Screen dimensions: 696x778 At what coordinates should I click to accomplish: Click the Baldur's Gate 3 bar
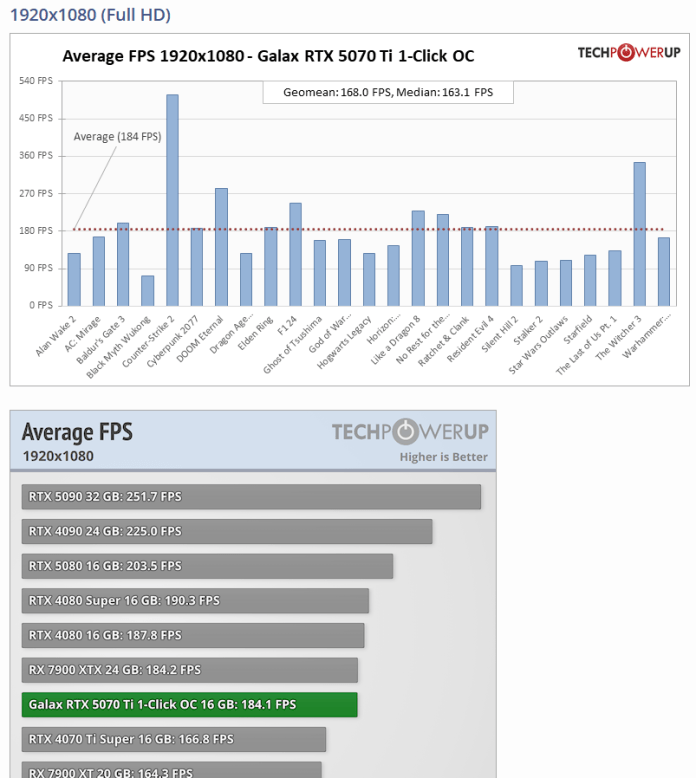(x=123, y=264)
